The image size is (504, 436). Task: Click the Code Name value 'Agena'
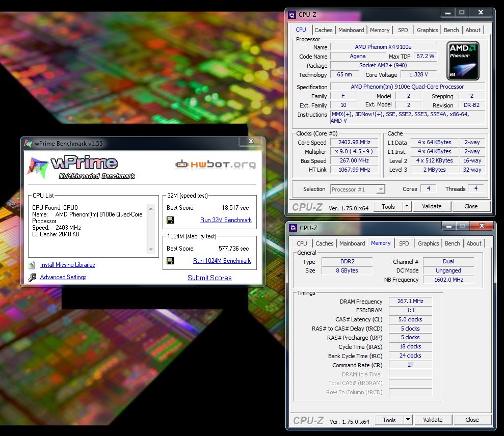(x=358, y=56)
